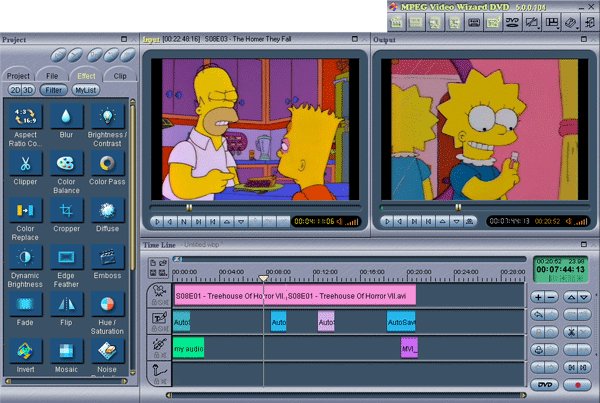
Task: Choose the Color Replace effect
Action: tap(25, 210)
